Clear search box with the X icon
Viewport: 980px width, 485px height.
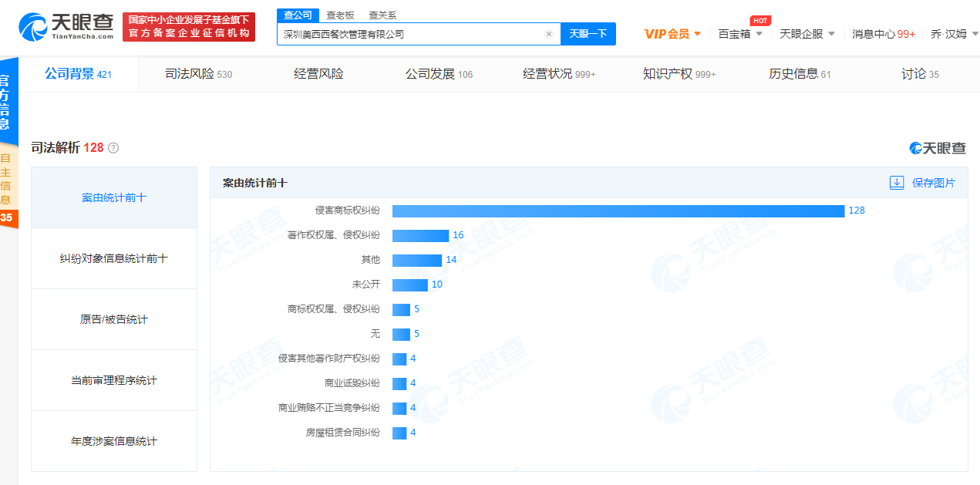tap(548, 34)
